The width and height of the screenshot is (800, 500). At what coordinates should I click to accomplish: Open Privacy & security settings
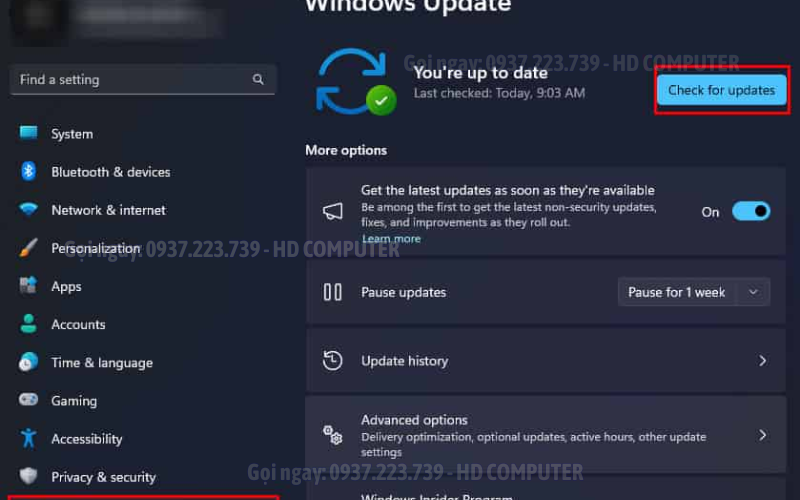104,477
